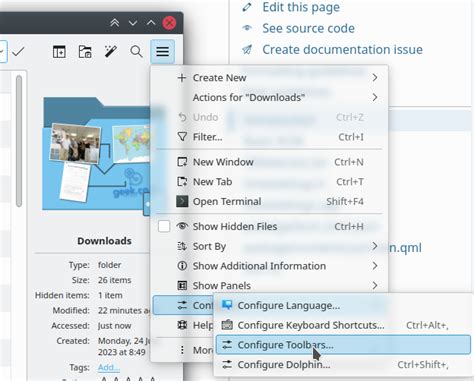Click the titlebar maximize up-chevron
The image size is (474, 381).
pos(151,23)
